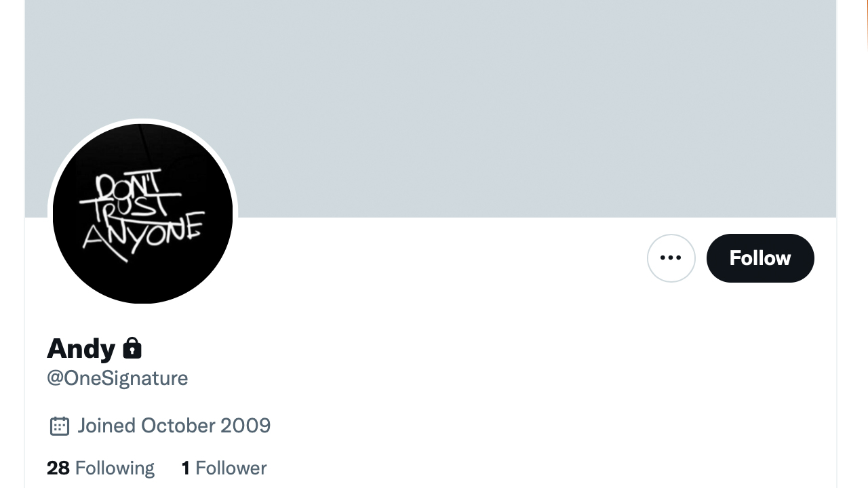The image size is (868, 488).
Task: Click the protected account lock icon
Action: (x=133, y=348)
